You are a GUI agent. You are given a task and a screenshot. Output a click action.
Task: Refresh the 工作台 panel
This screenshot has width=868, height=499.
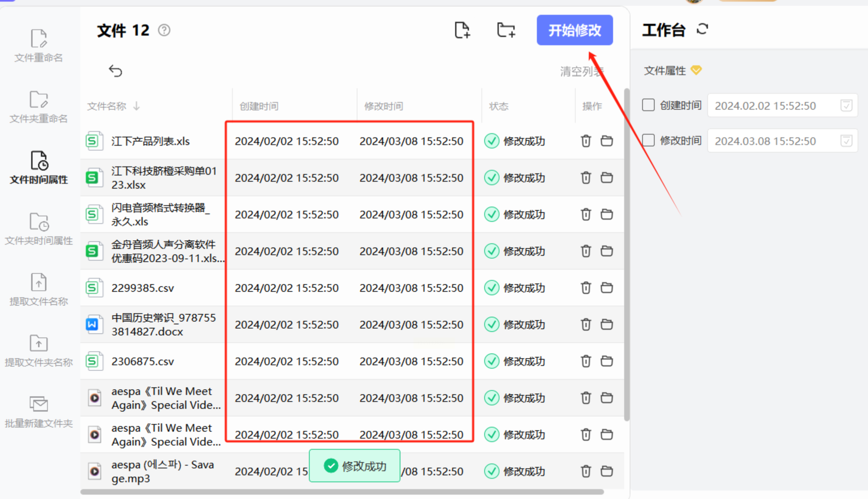(x=702, y=29)
